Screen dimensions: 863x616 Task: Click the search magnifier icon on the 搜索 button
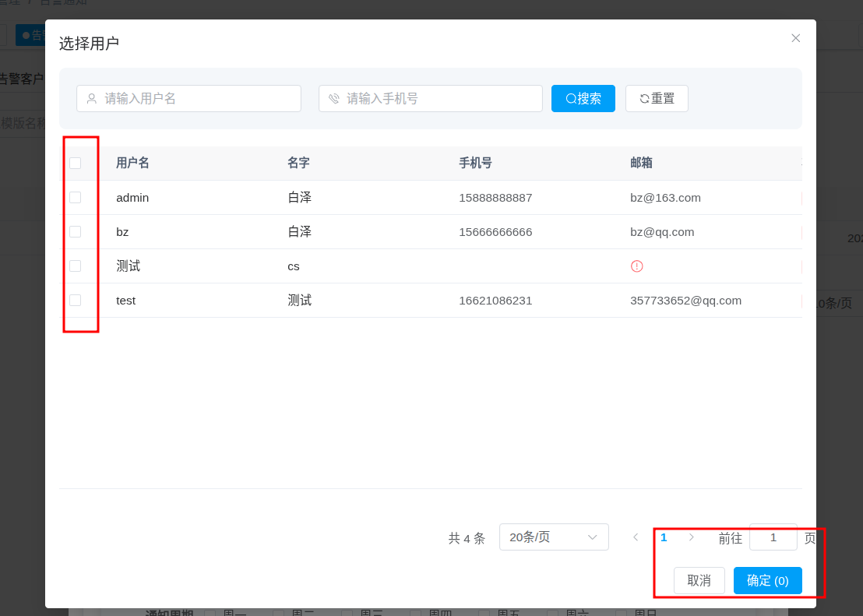[570, 98]
